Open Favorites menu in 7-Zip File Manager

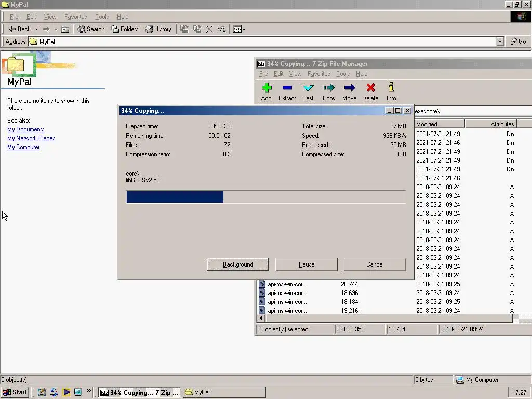click(x=318, y=74)
